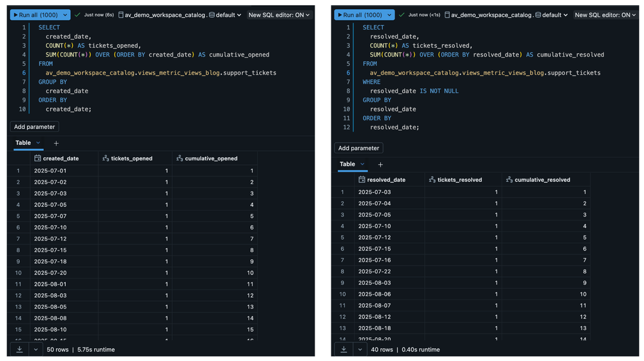
Task: Click Run all (1000) in left editor
Action: pos(35,14)
